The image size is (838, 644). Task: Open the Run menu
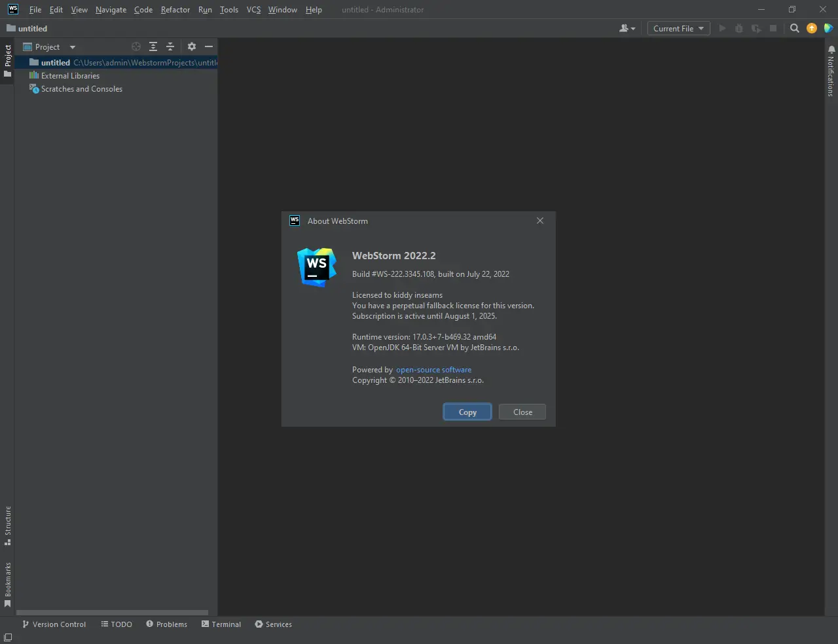pos(205,10)
